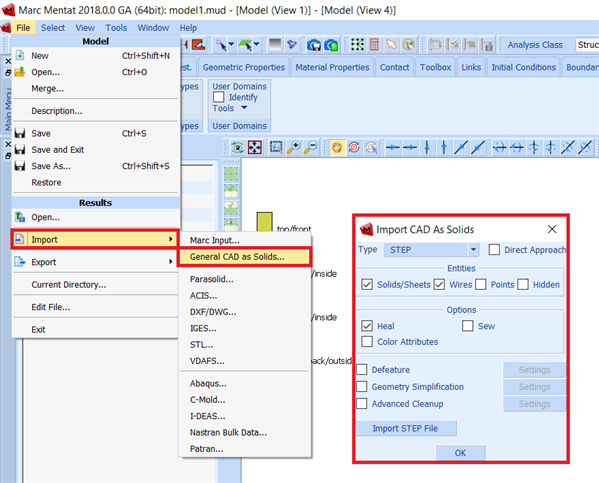Select IGES import option
Viewport: 599px width, 483px height.
click(245, 328)
